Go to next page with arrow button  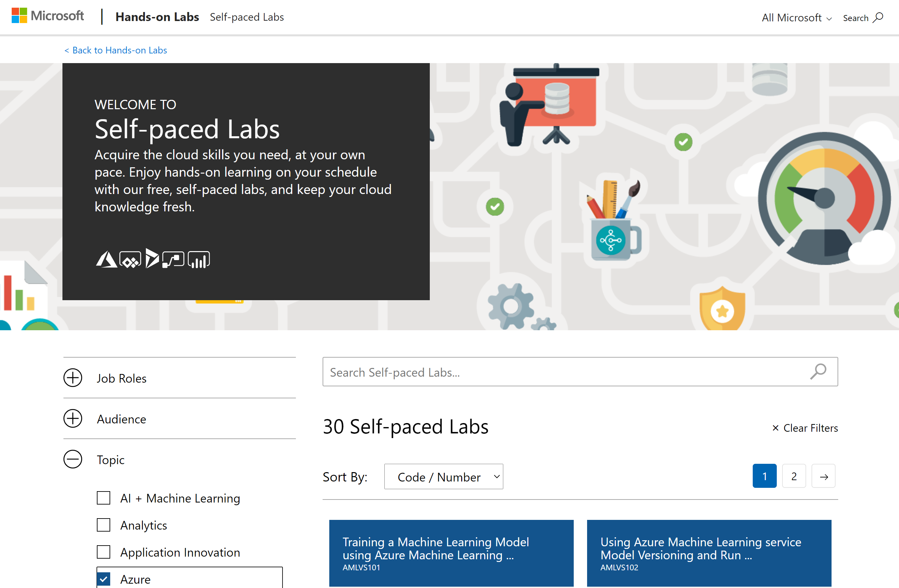pos(824,476)
